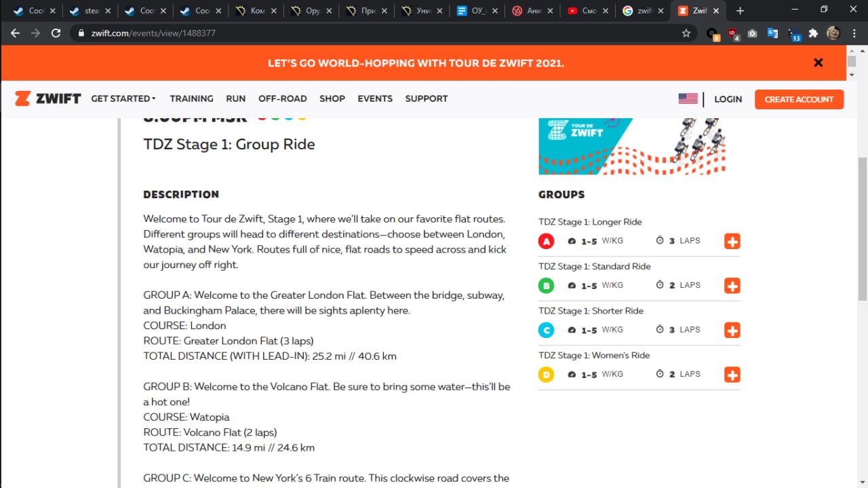Switch to the Ком tab

255,11
